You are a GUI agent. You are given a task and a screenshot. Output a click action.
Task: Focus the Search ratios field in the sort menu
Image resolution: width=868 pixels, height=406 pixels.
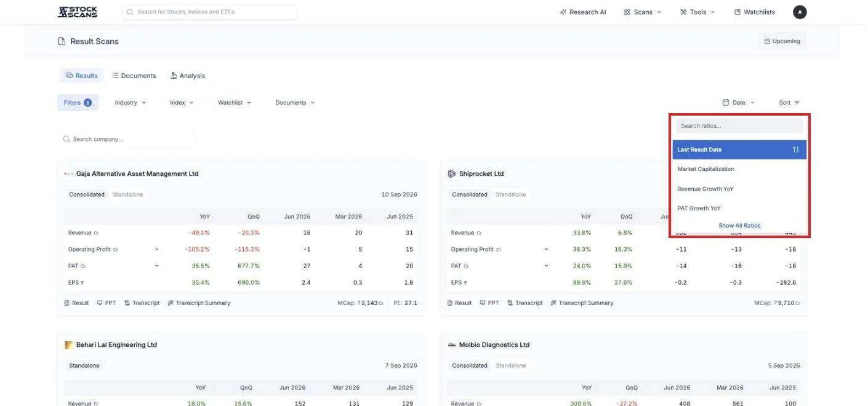(x=739, y=126)
